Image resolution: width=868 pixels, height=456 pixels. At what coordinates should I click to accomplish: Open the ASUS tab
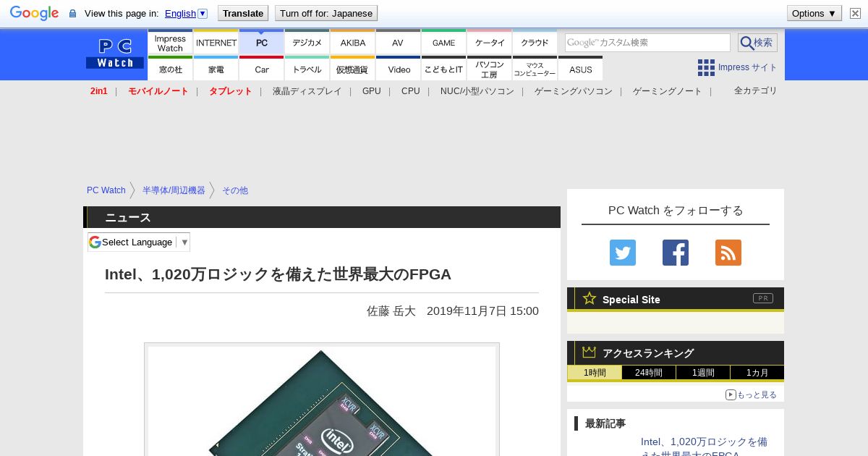click(581, 69)
